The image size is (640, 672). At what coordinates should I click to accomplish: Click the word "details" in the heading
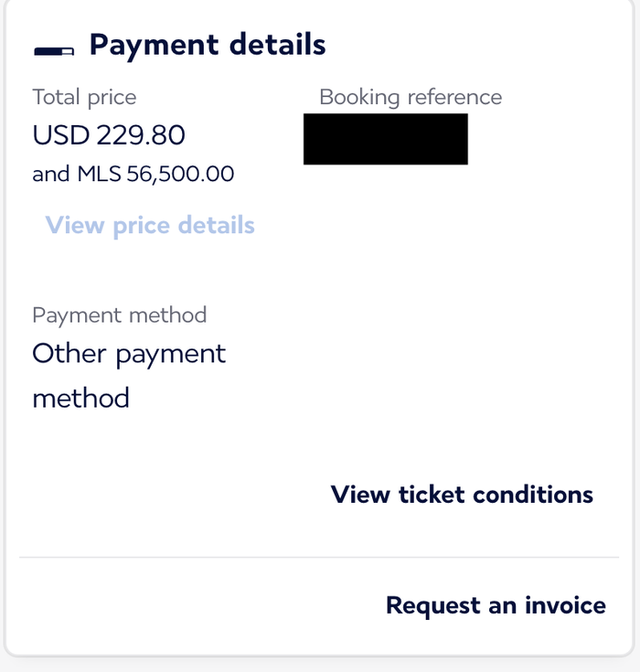click(x=278, y=45)
